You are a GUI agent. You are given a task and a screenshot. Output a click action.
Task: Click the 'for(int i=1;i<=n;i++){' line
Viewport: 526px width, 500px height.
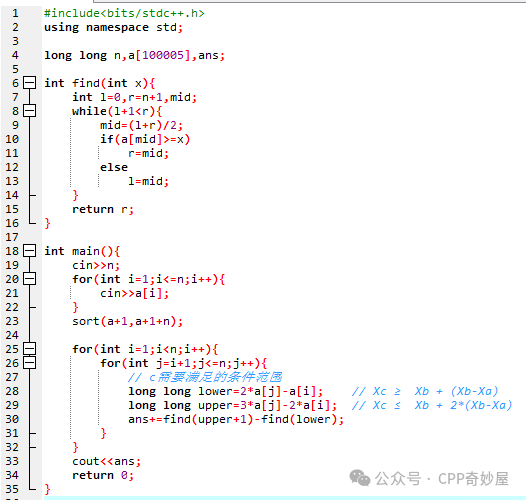point(149,279)
